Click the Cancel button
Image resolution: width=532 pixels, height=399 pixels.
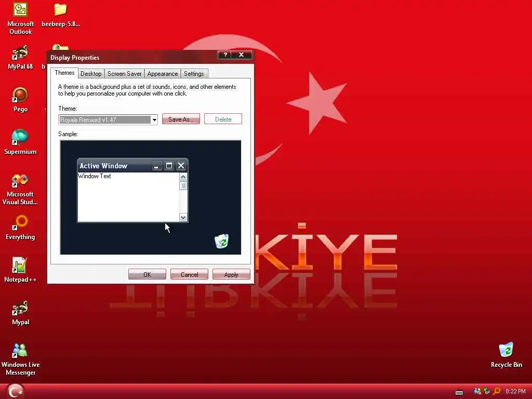(x=189, y=274)
